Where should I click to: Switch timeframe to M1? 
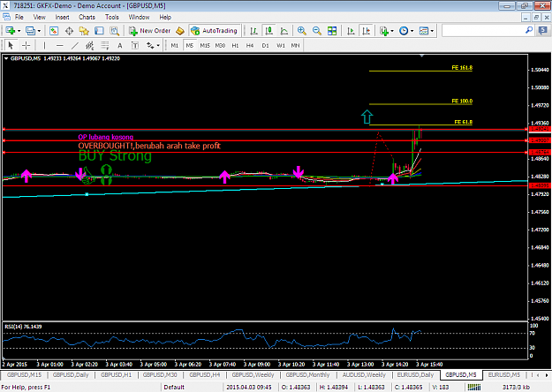175,45
